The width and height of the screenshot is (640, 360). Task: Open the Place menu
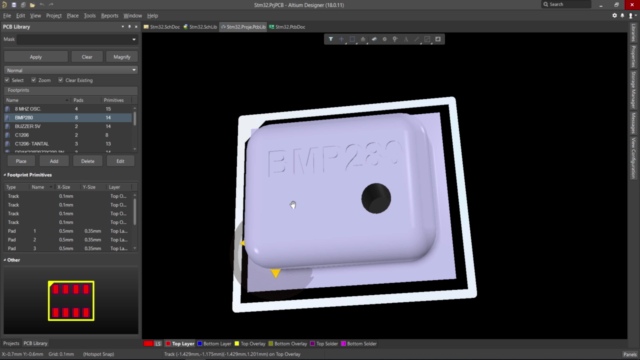[x=73, y=16]
